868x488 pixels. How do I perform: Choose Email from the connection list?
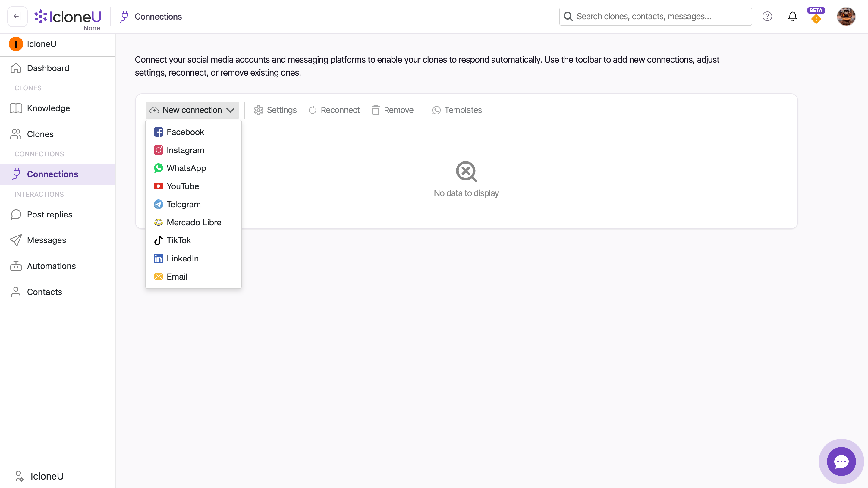(x=193, y=277)
